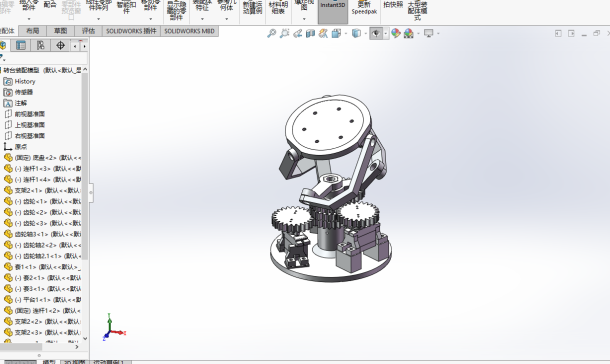The width and height of the screenshot is (610, 364).
Task: Select the History item in the feature tree
Action: pos(25,81)
